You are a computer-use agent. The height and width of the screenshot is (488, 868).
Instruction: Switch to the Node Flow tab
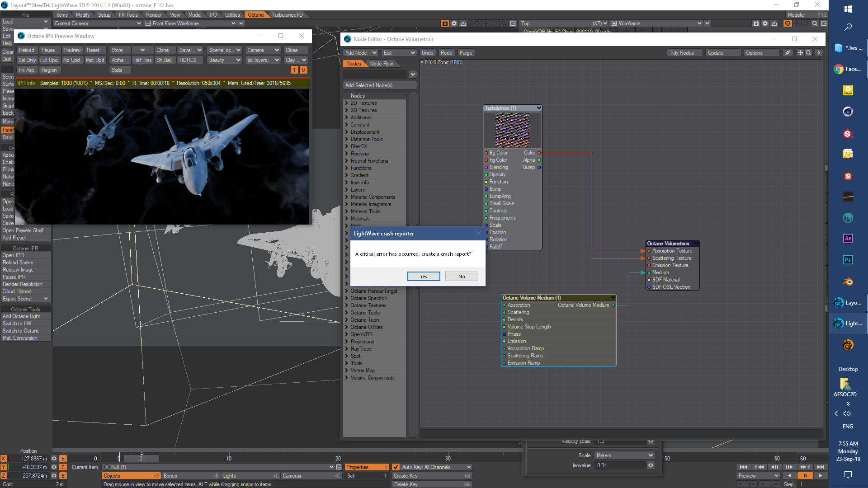(381, 64)
